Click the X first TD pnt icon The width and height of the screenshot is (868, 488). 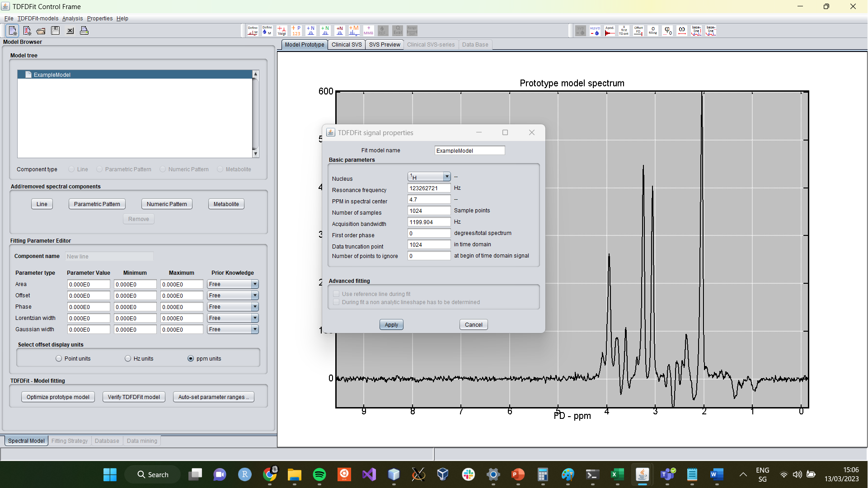[x=624, y=31]
